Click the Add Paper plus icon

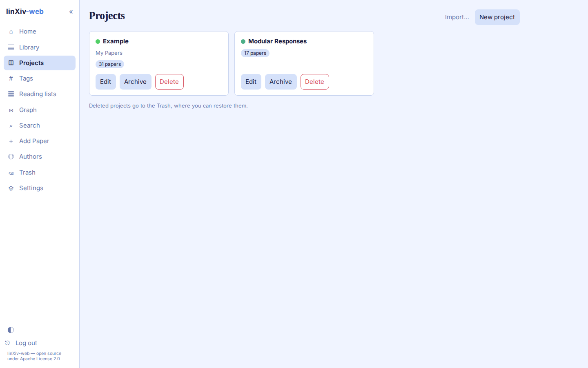[x=11, y=141]
